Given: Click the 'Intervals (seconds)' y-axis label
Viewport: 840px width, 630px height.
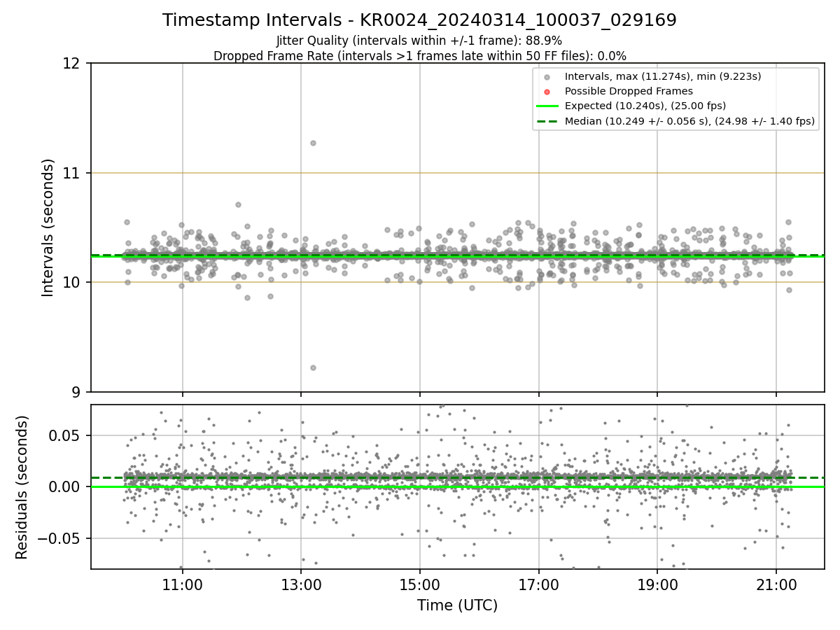Looking at the screenshot, I should click(x=48, y=227).
